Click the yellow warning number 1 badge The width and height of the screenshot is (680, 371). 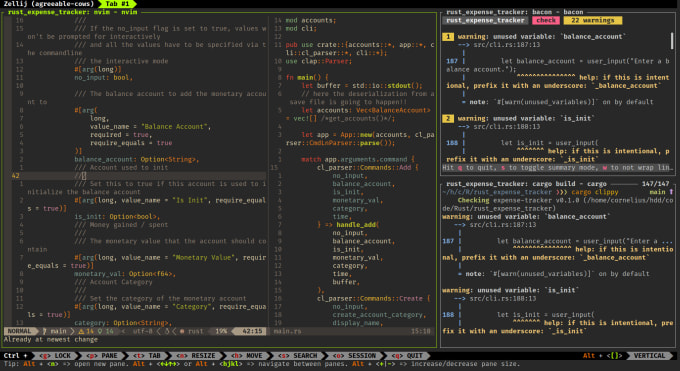(448, 37)
